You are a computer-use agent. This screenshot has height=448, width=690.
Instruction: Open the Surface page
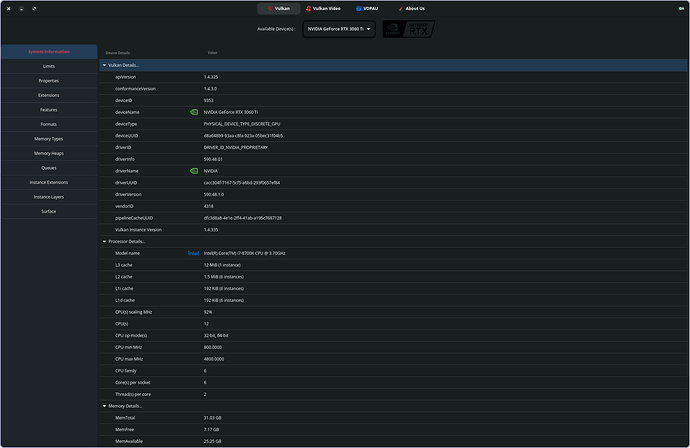tap(49, 212)
